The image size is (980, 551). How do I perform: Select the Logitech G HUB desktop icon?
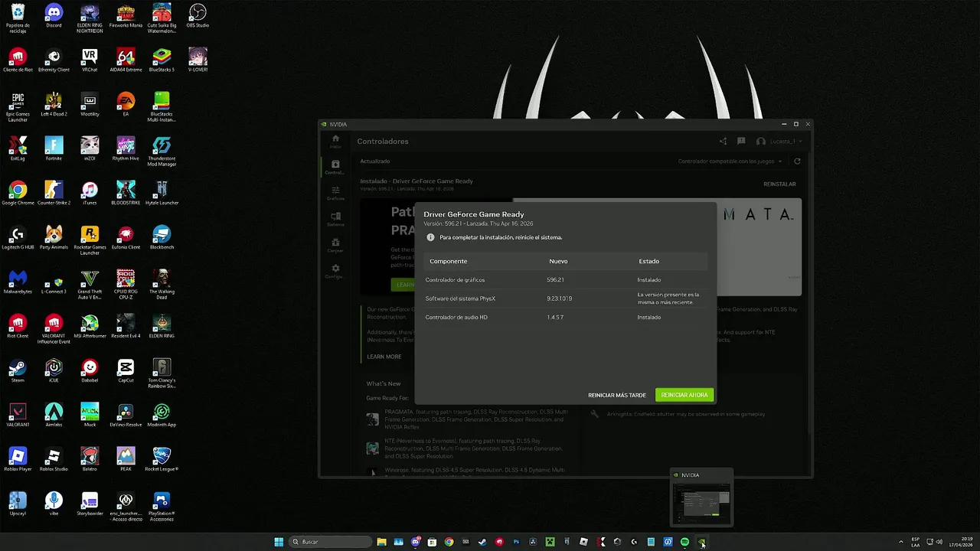(18, 238)
